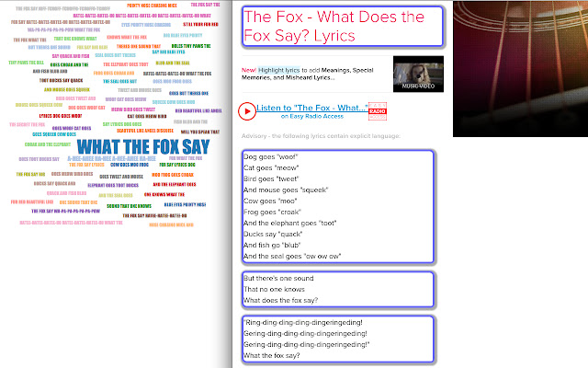This screenshot has height=368, width=588.
Task: Click the guitar strings banner image
Action: pos(521,69)
